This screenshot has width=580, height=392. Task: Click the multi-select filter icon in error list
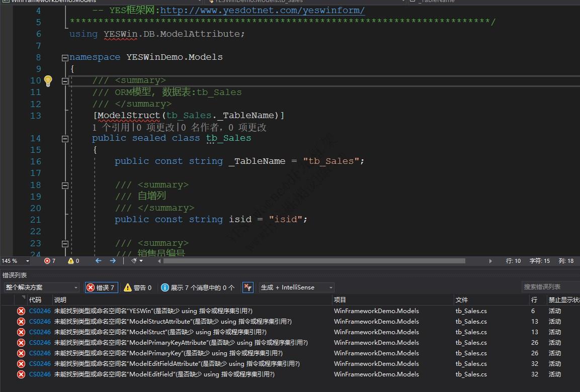pyautogui.click(x=247, y=287)
